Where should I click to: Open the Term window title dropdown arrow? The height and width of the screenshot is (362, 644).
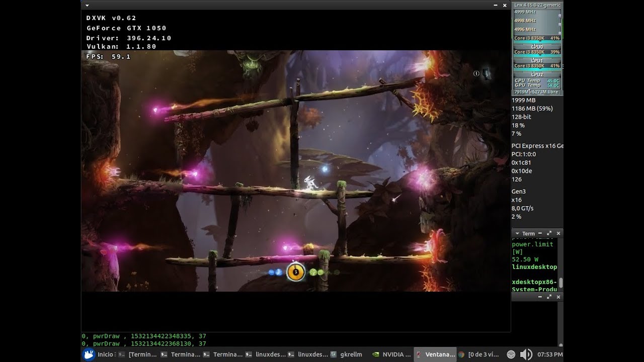[516, 233]
